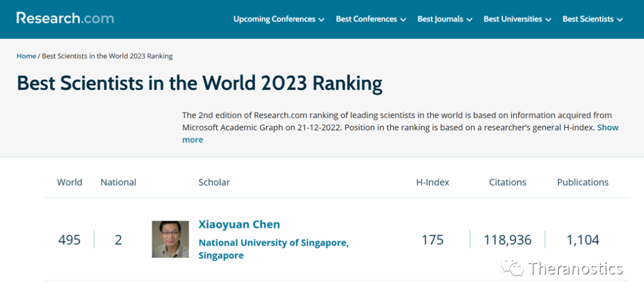Screen dimensions: 644x295
Task: Click the H-Index column header
Action: [x=432, y=182]
